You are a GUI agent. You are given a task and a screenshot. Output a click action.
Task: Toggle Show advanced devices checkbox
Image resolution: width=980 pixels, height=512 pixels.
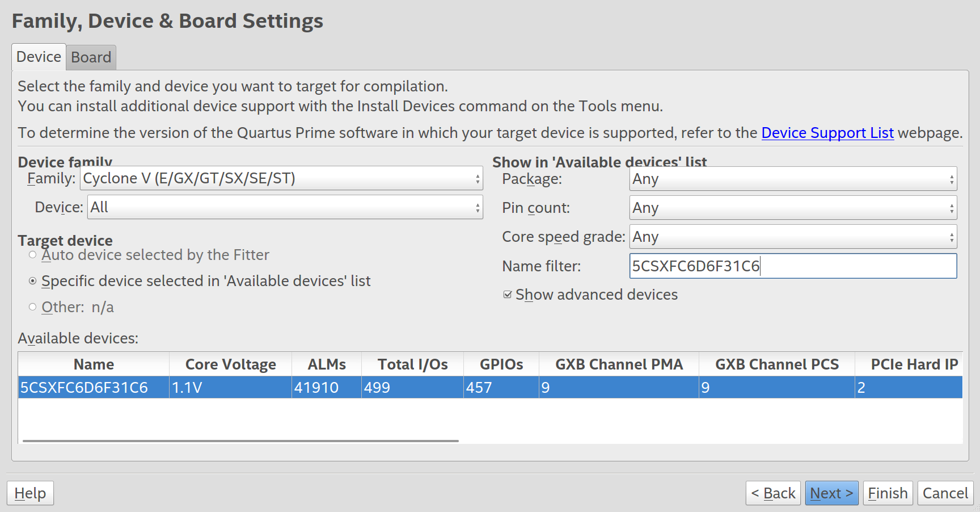508,295
